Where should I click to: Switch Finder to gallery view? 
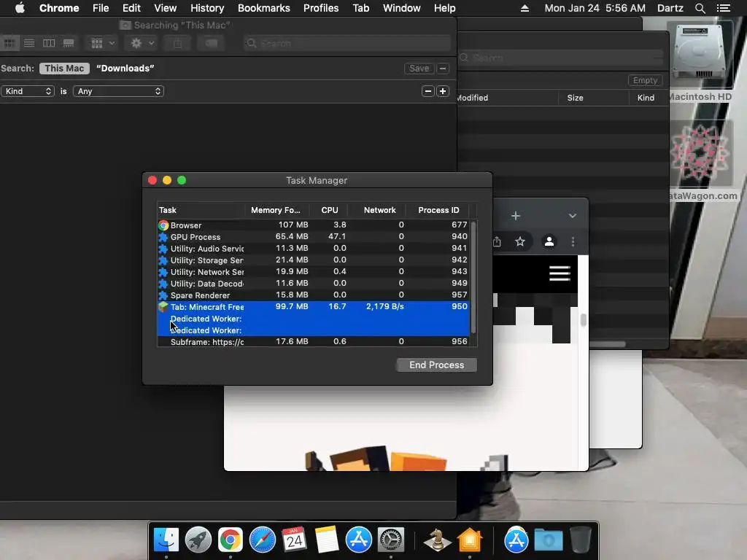click(x=69, y=43)
